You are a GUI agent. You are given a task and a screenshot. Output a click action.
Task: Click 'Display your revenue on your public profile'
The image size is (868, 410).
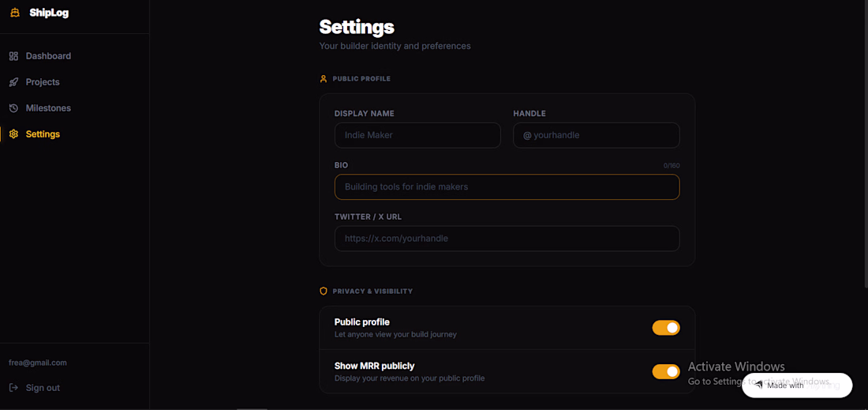coord(410,378)
